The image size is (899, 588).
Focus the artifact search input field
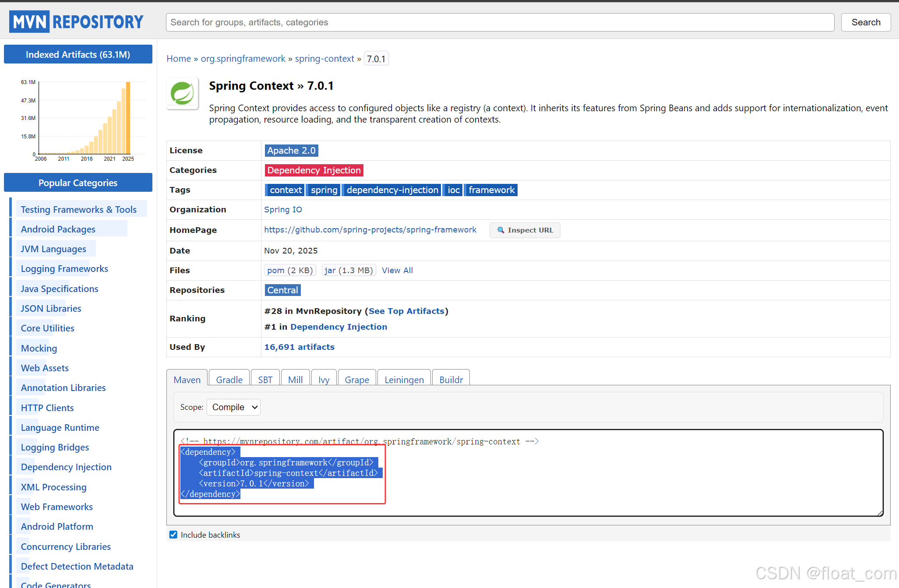click(499, 22)
